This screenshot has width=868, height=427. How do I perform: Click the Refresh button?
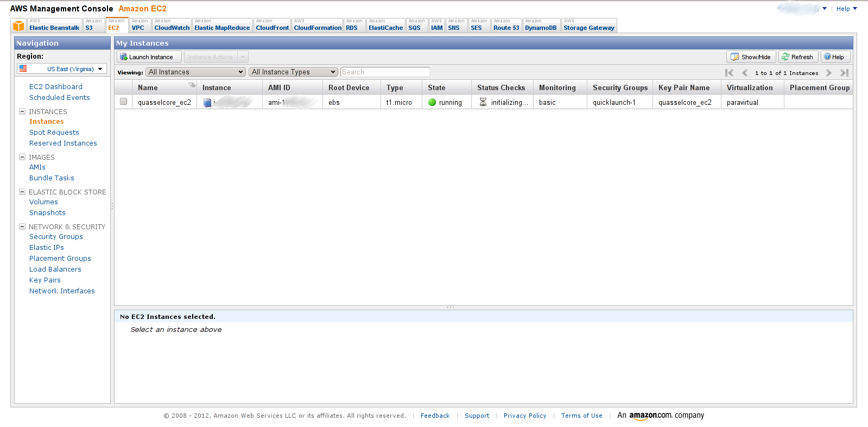coord(798,57)
